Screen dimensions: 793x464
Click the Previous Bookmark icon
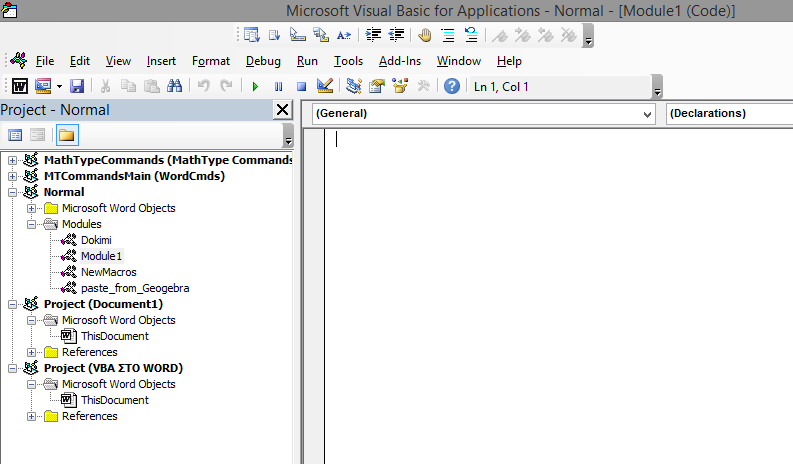546,35
